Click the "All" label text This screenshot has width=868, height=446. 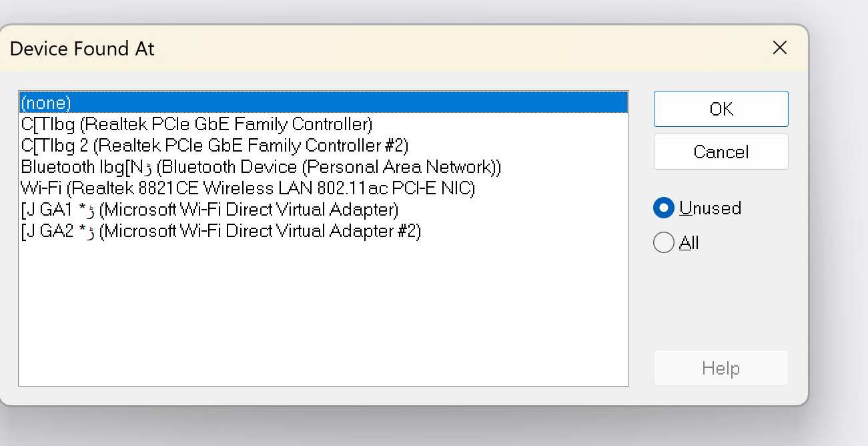(689, 243)
